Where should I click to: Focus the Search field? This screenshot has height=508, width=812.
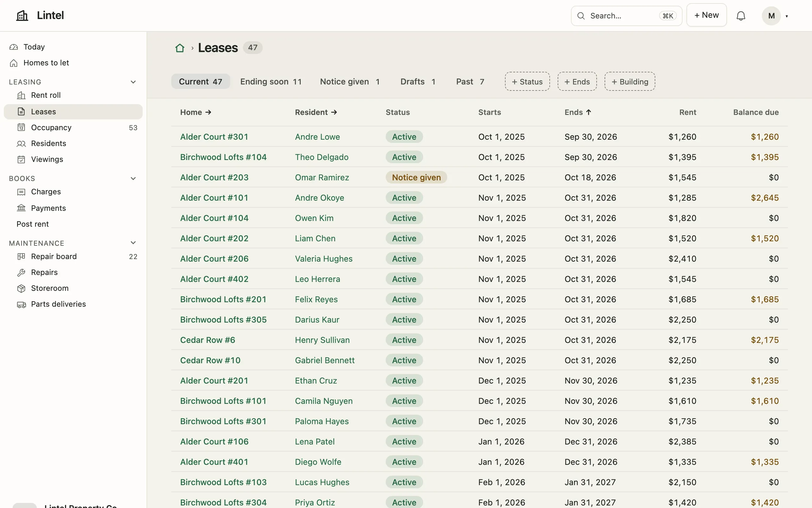(x=626, y=16)
